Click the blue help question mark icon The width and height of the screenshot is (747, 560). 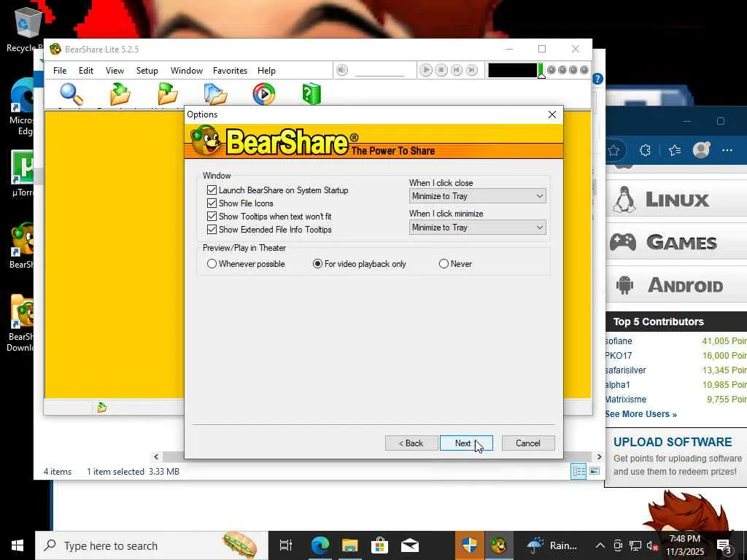[x=597, y=79]
